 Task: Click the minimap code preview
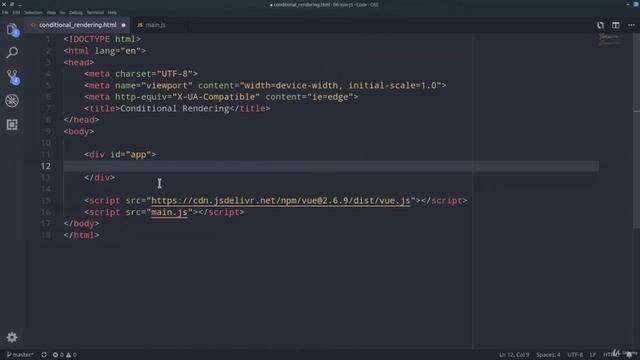pos(611,39)
